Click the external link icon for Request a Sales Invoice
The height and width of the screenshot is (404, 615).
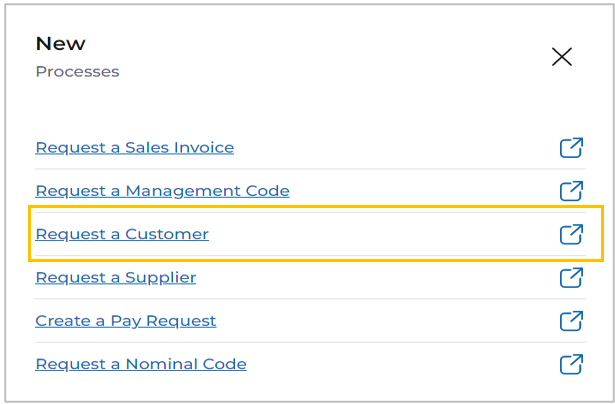571,148
